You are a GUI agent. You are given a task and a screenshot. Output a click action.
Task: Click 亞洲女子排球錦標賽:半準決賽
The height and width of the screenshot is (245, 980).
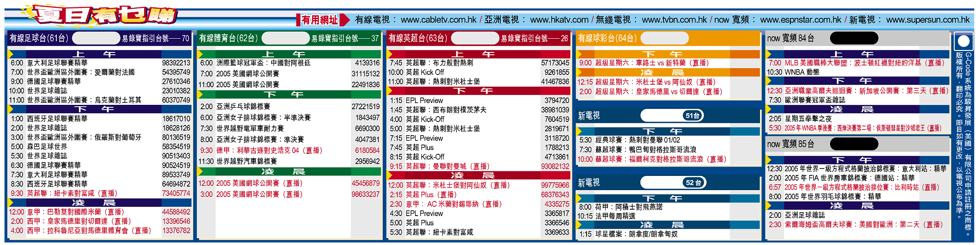[264, 118]
